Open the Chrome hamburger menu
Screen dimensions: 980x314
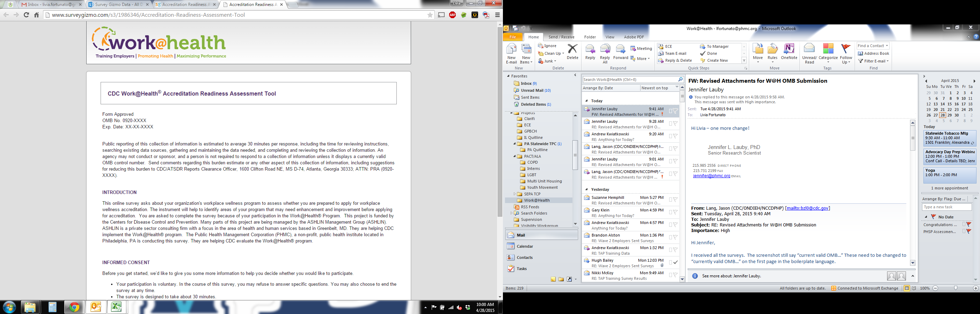pyautogui.click(x=497, y=15)
